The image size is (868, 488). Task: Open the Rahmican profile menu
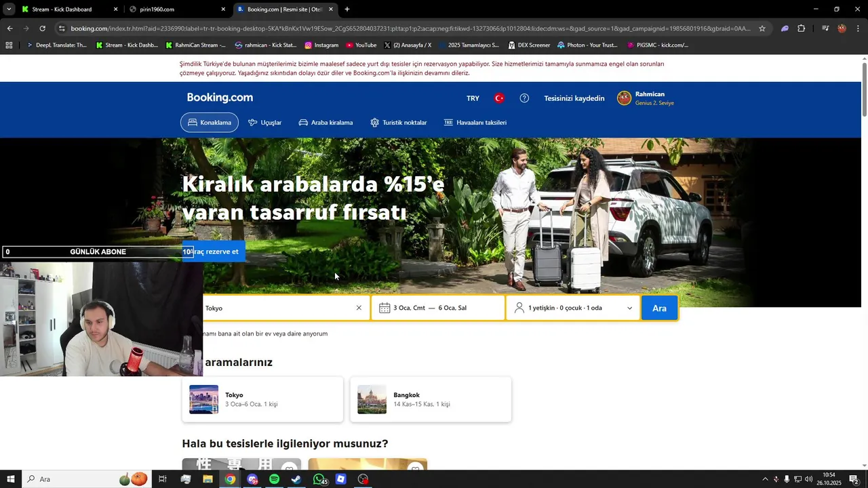[x=646, y=98]
